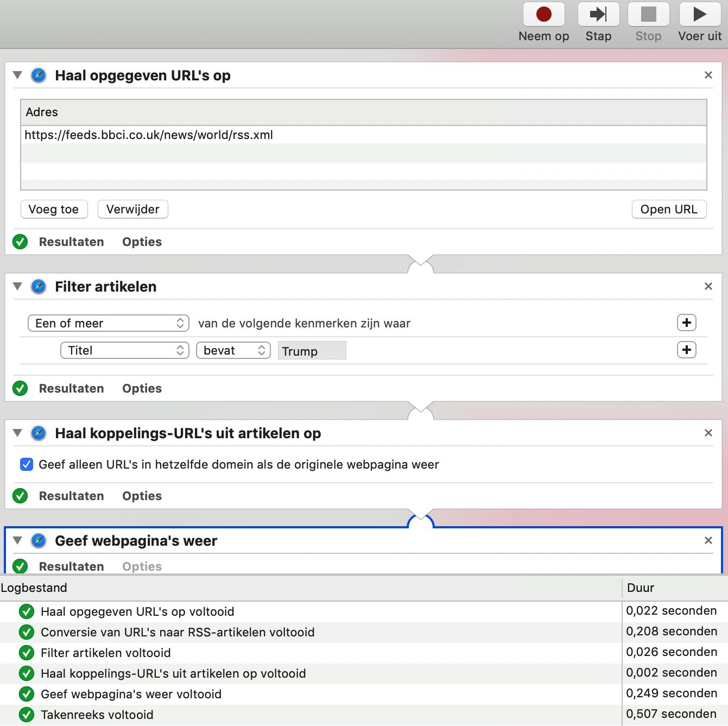
Task: Run workflow with Voer uit button
Action: pos(700,15)
